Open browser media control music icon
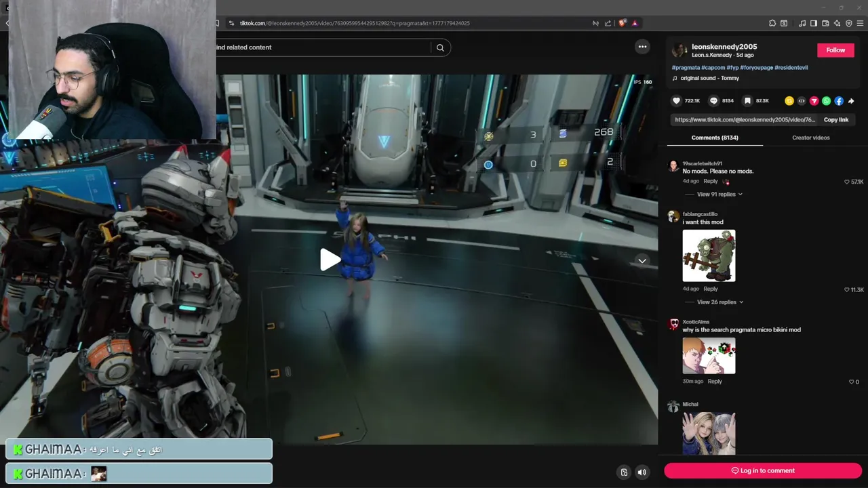 pos(802,23)
